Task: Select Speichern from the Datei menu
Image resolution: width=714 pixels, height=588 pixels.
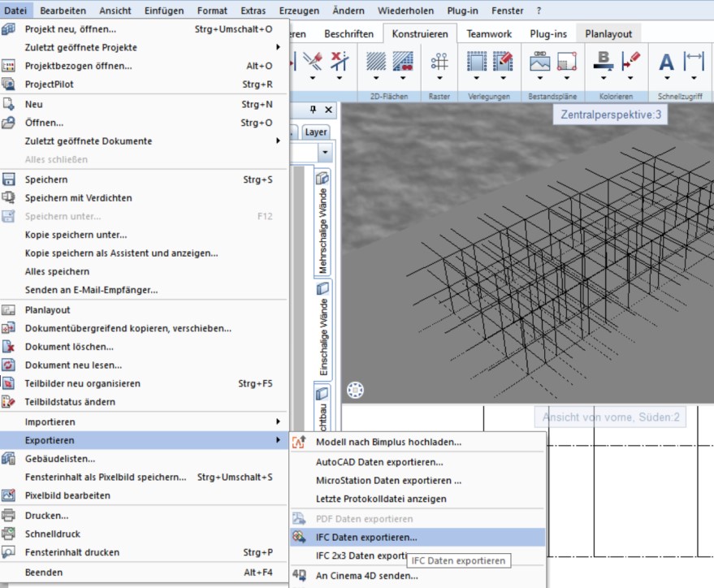Action: pyautogui.click(x=46, y=179)
